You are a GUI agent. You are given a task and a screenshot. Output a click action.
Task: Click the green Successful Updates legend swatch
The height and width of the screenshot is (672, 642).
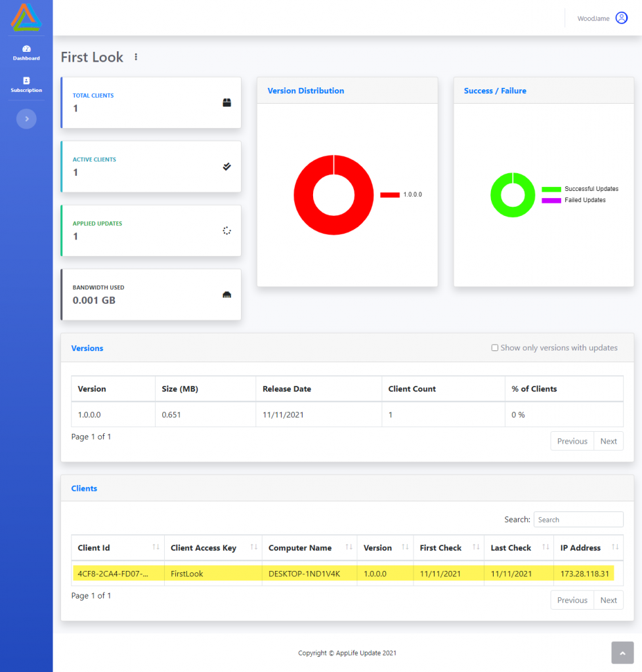tap(551, 189)
